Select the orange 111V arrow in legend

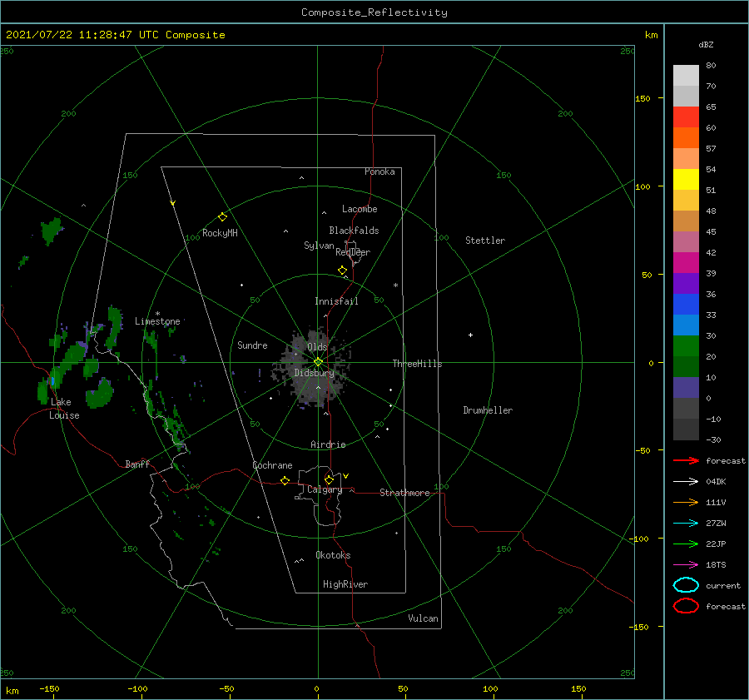[686, 502]
